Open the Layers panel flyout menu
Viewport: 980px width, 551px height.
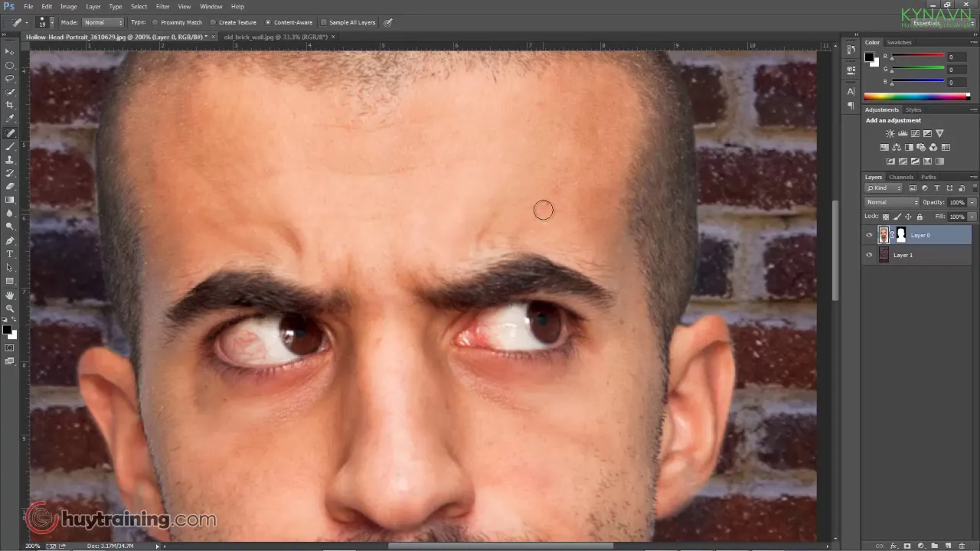pyautogui.click(x=974, y=177)
